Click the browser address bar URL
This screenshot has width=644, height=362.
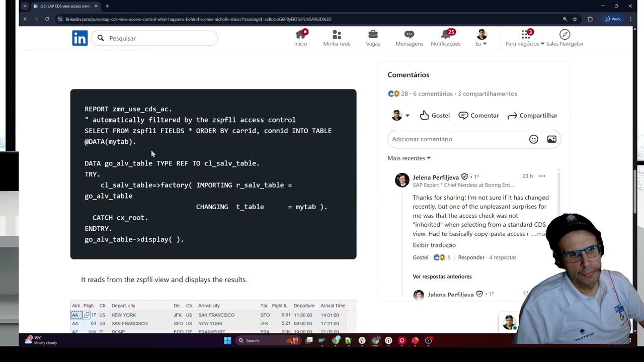pos(198,19)
